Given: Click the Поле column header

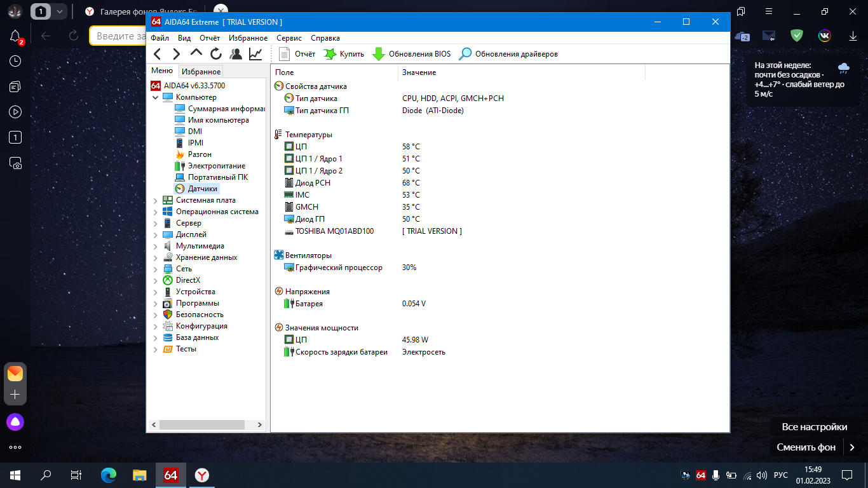Looking at the screenshot, I should pyautogui.click(x=334, y=72).
